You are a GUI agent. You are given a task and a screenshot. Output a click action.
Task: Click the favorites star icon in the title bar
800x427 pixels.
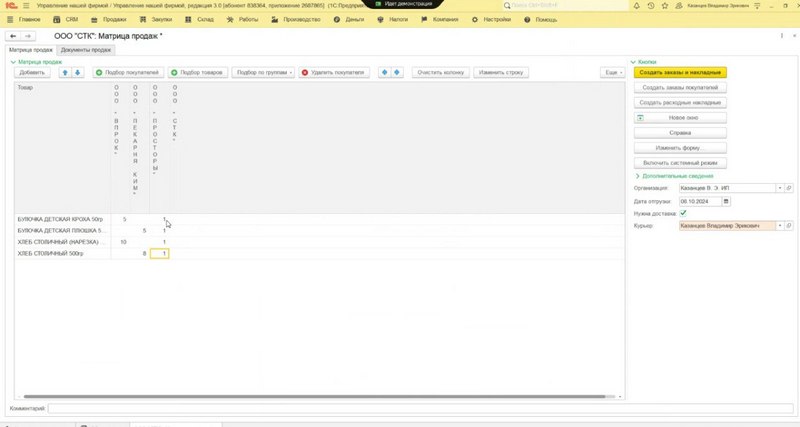[664, 6]
